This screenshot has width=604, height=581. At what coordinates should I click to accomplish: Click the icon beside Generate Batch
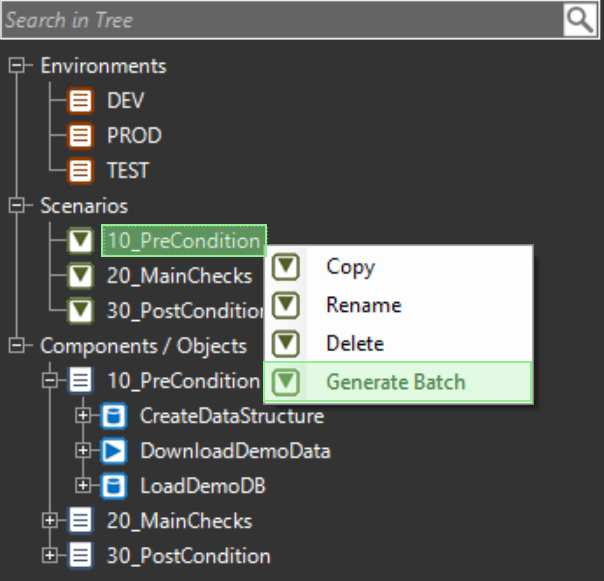(x=286, y=382)
